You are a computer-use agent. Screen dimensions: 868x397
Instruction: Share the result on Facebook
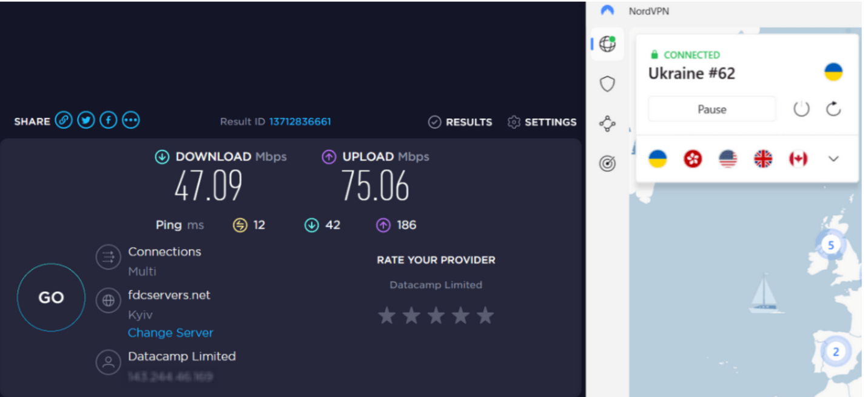109,121
